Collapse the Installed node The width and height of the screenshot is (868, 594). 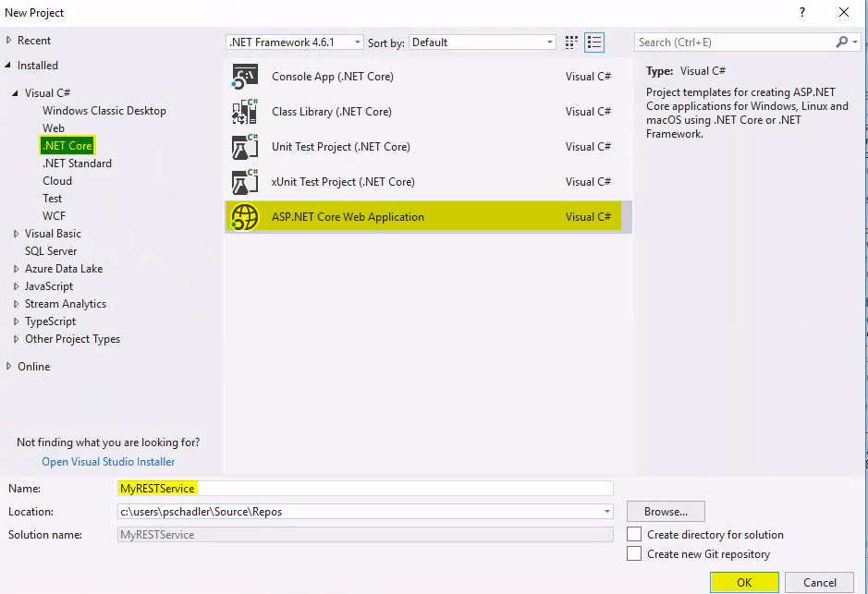point(8,66)
